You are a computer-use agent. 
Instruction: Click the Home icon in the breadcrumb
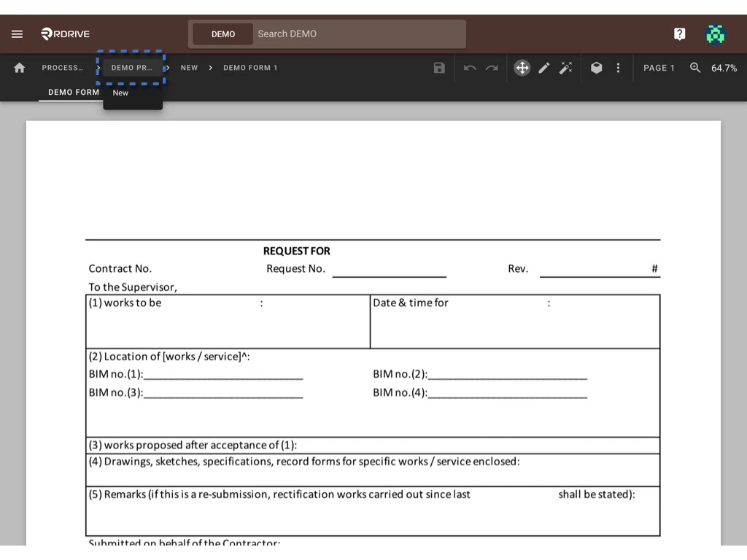[19, 68]
